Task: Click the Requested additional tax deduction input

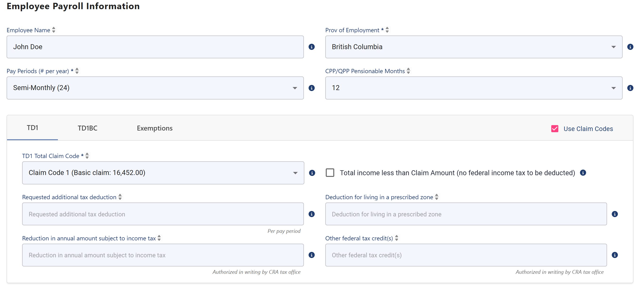Action: (163, 214)
